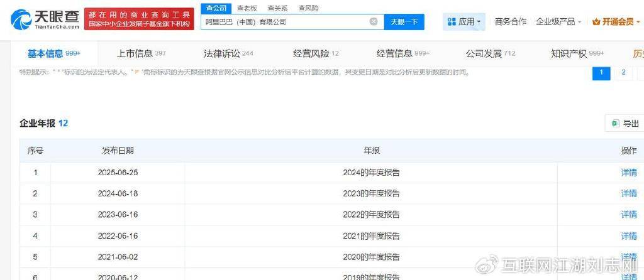The height and width of the screenshot is (280, 644).
Task: Click the 商务合作 link
Action: tap(511, 21)
